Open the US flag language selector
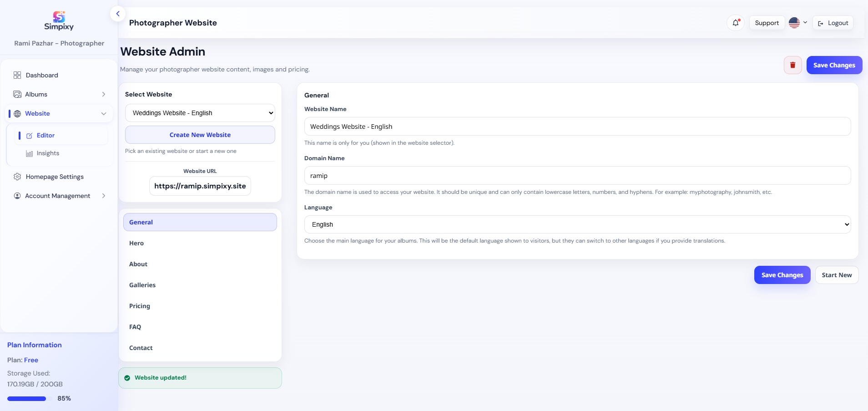This screenshot has height=411, width=868. click(797, 22)
